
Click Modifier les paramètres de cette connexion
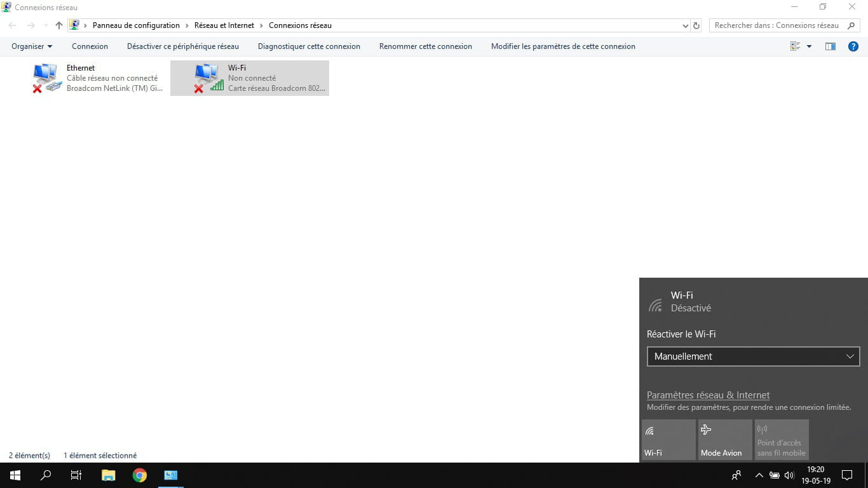point(563,46)
